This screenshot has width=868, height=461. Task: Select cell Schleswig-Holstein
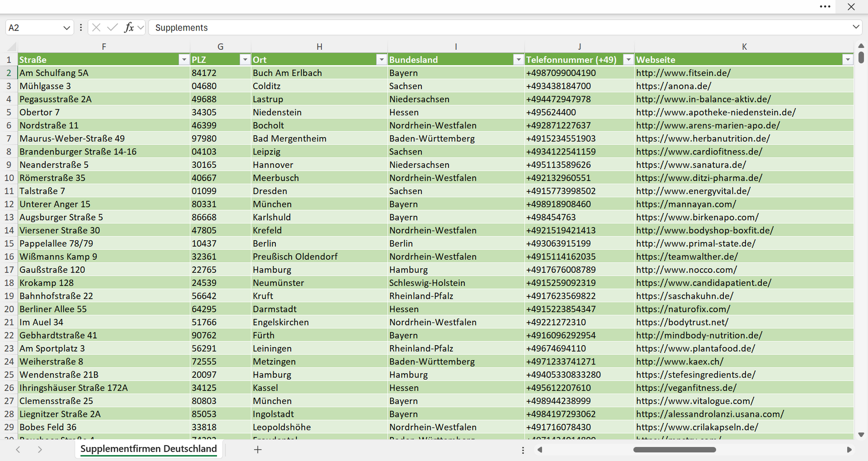(456, 283)
